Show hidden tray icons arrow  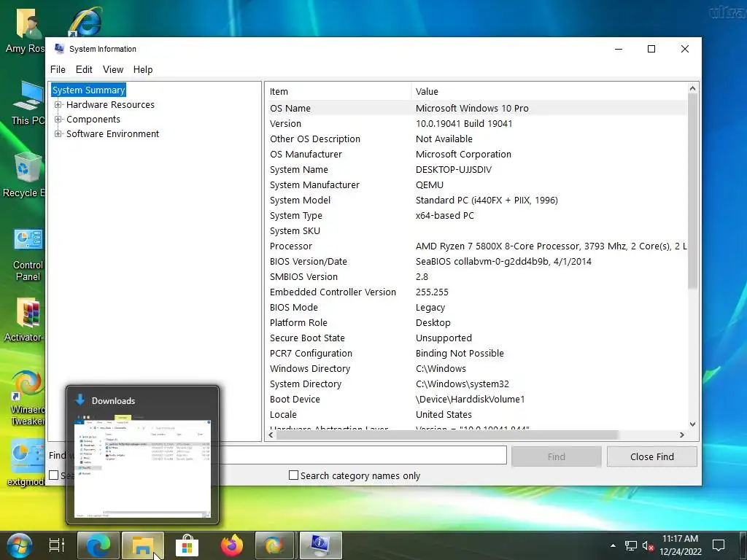[x=613, y=545]
